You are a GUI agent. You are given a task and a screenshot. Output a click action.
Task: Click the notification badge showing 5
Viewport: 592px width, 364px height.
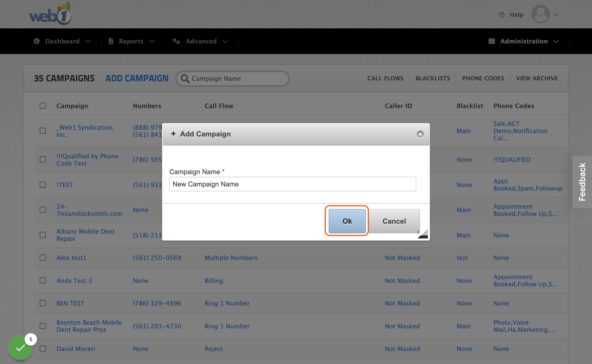tap(31, 339)
